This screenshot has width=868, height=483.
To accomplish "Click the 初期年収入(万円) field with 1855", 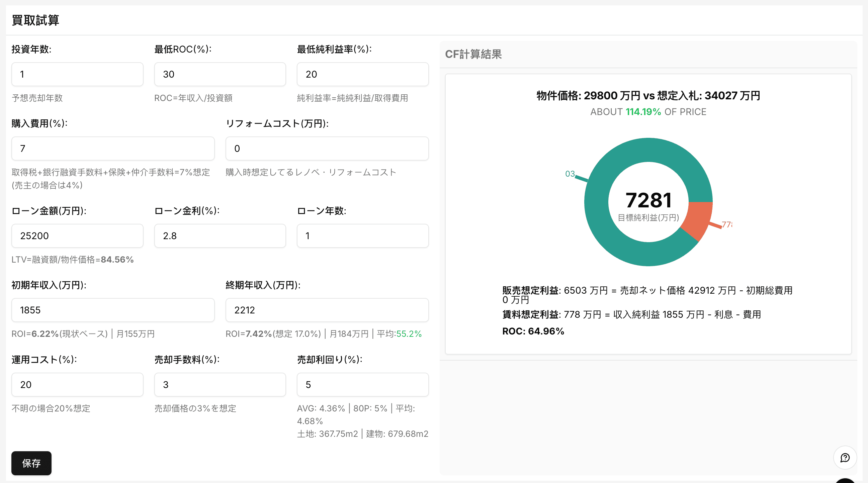I will coord(113,310).
